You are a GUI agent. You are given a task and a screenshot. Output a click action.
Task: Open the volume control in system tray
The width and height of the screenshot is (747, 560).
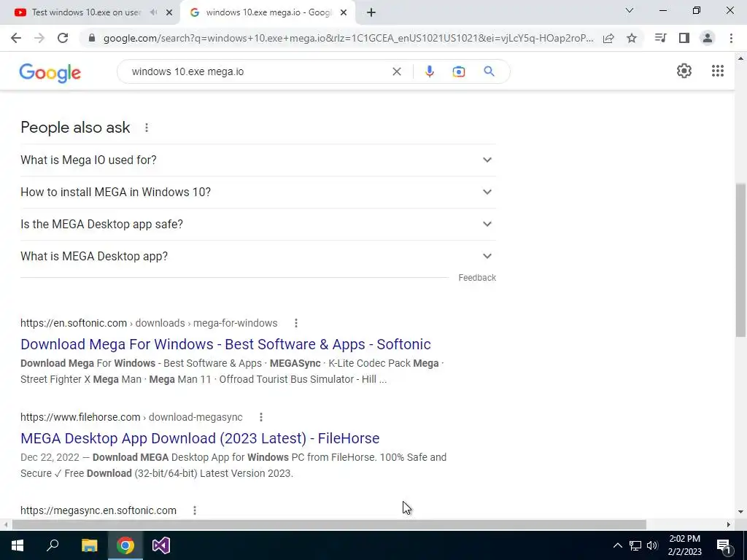[x=652, y=545]
